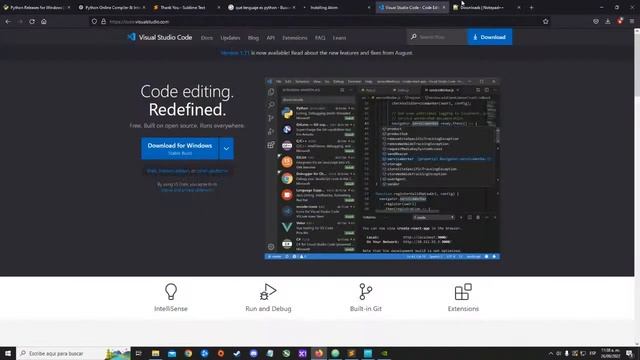
Task: Click the IntelliSense feature label
Action: pyautogui.click(x=171, y=309)
